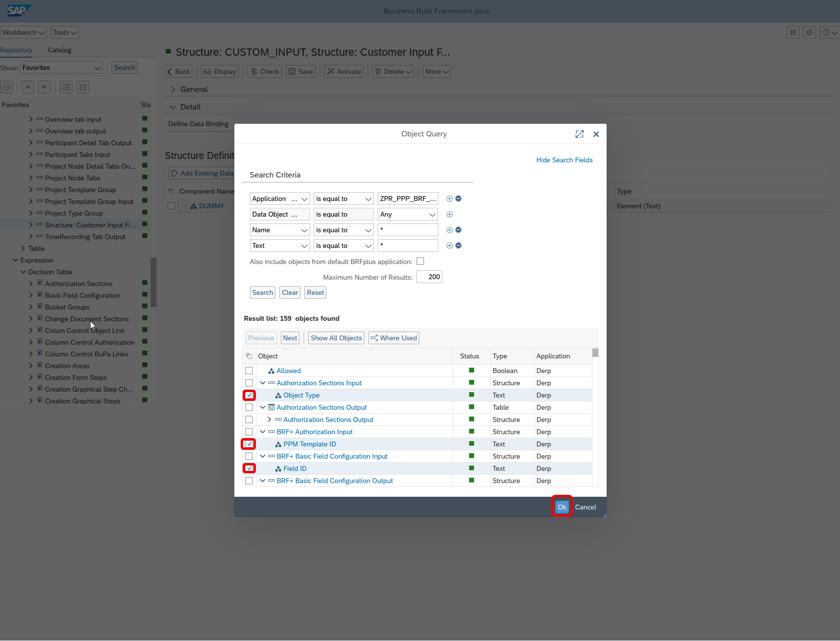
Task: Click the Where Used button
Action: click(x=393, y=338)
